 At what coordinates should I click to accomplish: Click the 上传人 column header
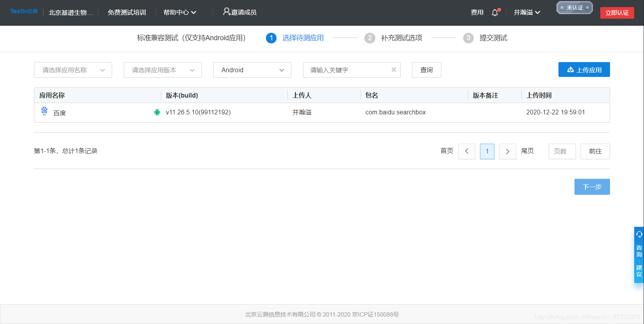click(x=302, y=95)
